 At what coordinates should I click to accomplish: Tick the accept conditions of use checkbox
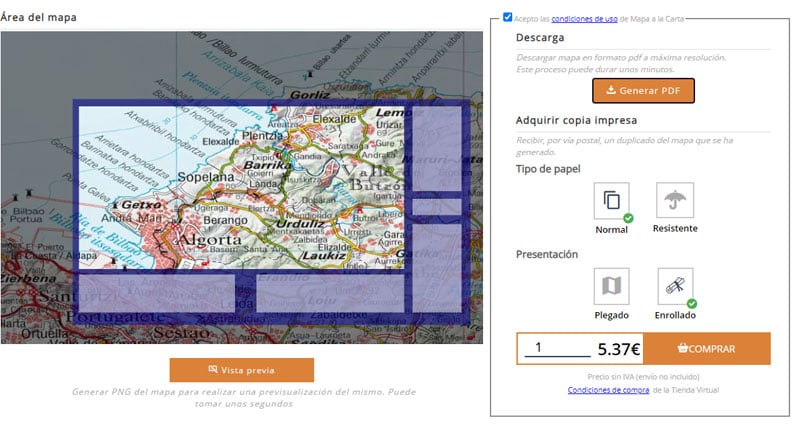tap(509, 17)
